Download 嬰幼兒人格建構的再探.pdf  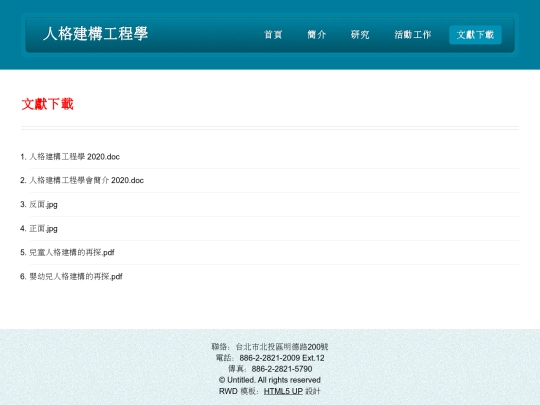tap(76, 276)
